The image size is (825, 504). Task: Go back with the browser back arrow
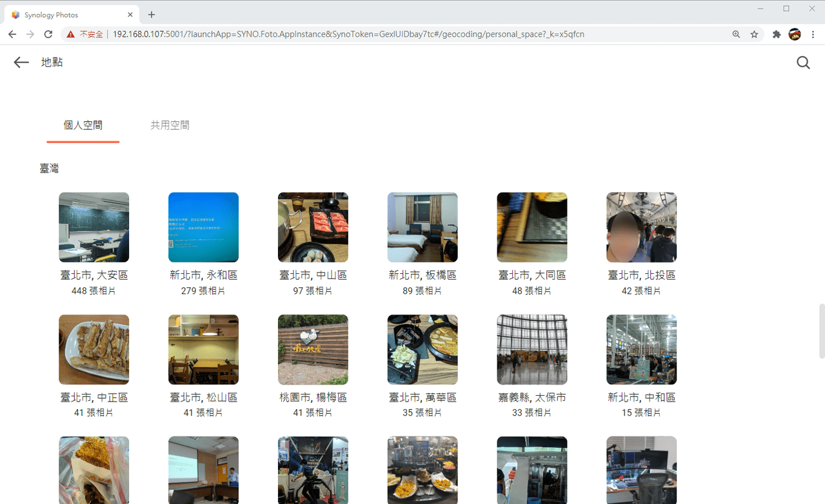pos(12,34)
